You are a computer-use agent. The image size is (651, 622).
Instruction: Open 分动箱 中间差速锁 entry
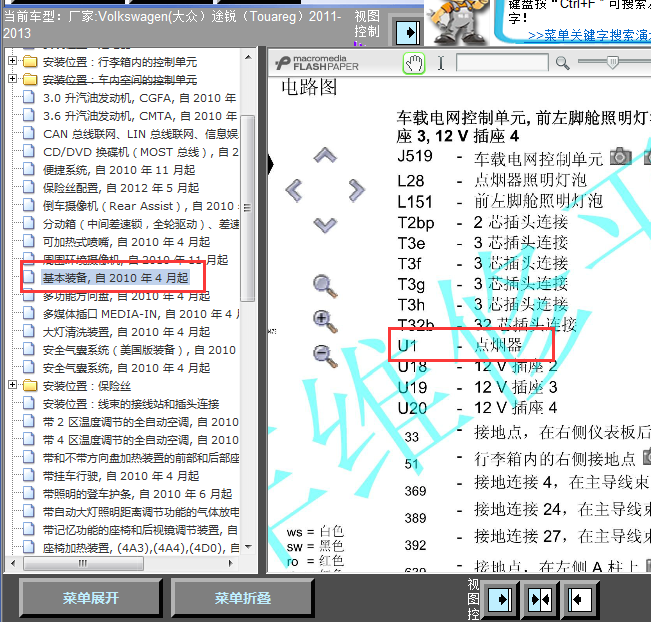point(140,224)
